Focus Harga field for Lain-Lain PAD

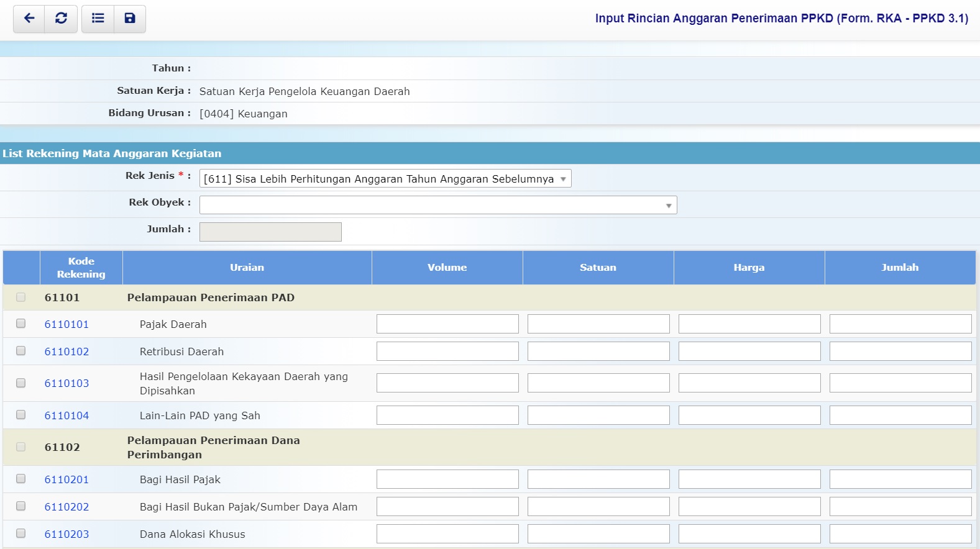pos(749,415)
